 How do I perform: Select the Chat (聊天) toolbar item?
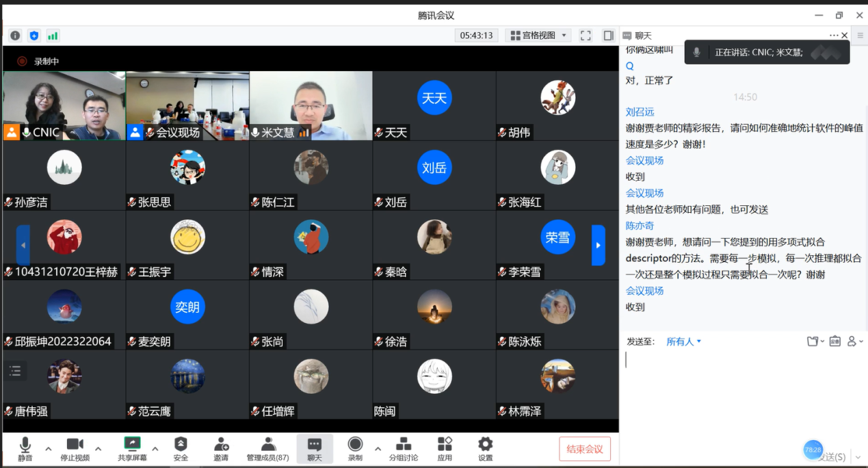click(x=315, y=449)
